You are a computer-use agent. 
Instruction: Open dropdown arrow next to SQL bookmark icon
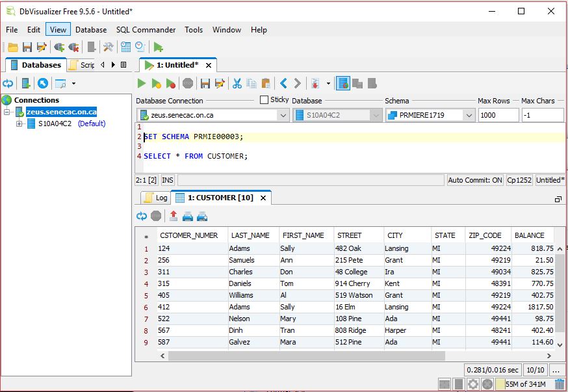point(328,84)
